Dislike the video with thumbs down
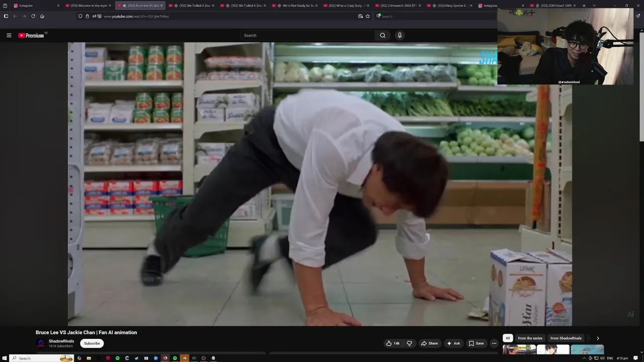This screenshot has width=644, height=362. [x=410, y=343]
